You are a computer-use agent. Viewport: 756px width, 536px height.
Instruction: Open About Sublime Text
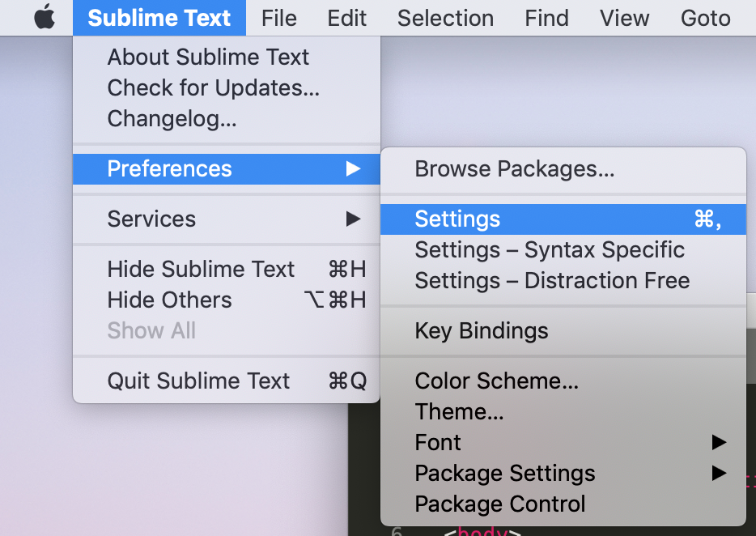[x=207, y=57]
